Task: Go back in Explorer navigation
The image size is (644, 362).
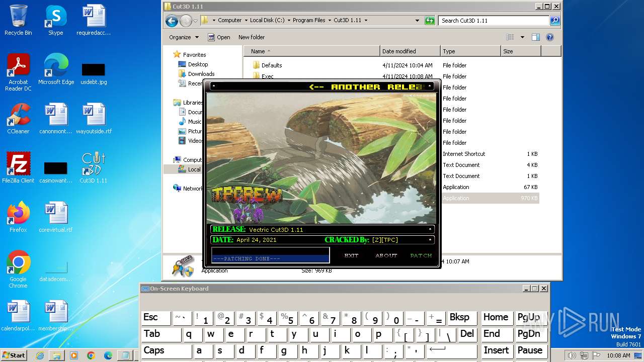Action: pyautogui.click(x=172, y=21)
